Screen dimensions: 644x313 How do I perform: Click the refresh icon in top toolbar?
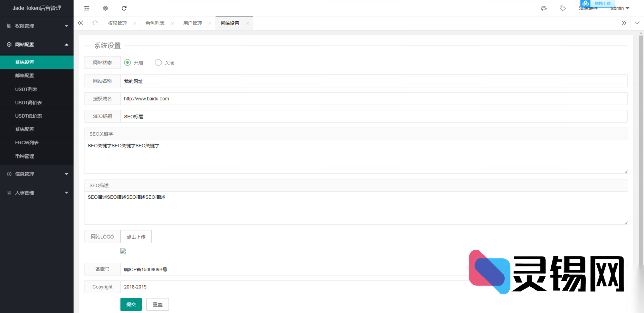pos(124,8)
